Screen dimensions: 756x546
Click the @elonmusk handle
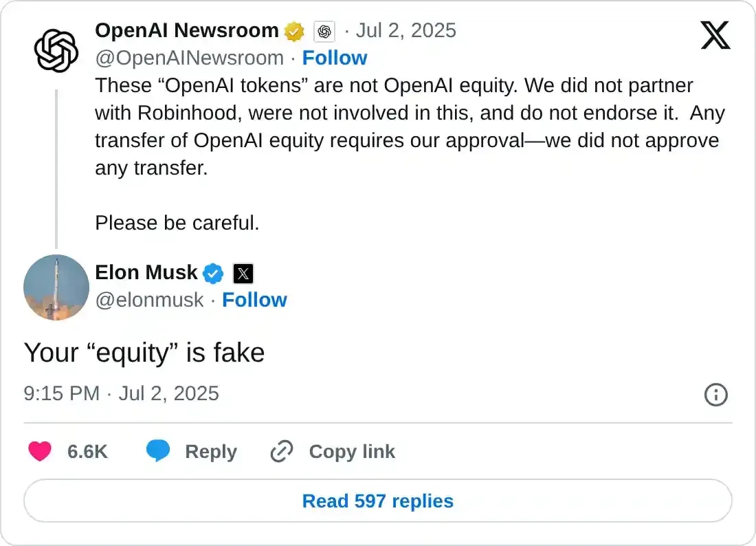(x=150, y=300)
